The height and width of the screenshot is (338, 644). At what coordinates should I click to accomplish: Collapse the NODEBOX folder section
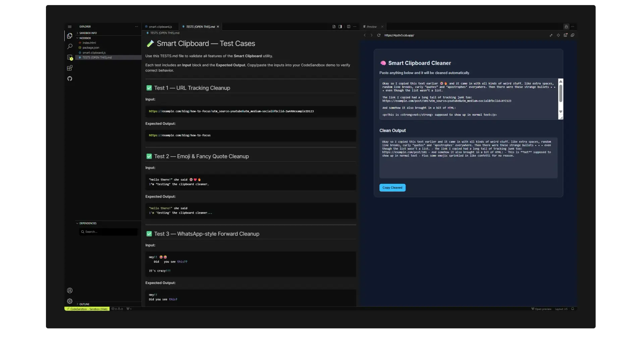pos(85,38)
